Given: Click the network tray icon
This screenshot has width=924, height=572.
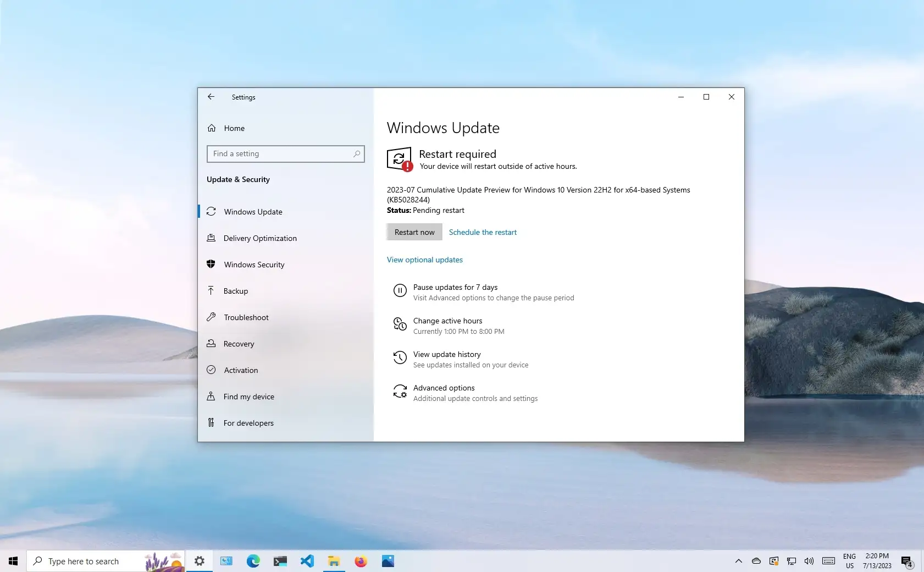Looking at the screenshot, I should click(x=792, y=561).
